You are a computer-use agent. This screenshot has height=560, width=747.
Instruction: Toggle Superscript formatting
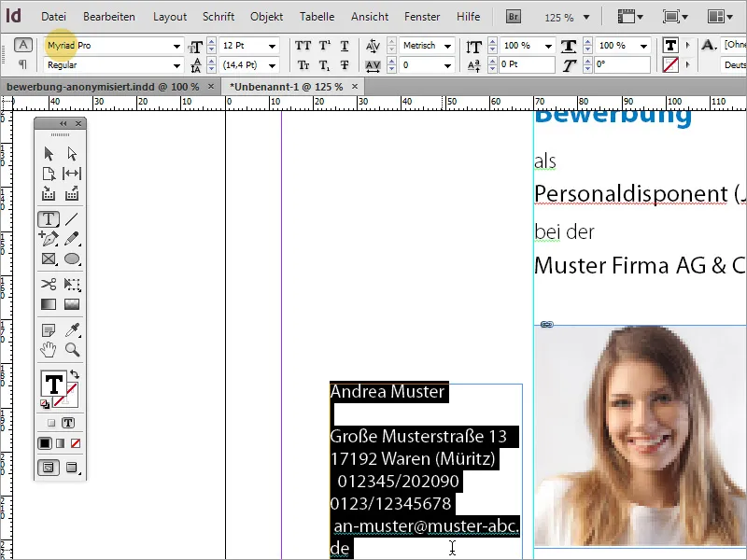(324, 46)
